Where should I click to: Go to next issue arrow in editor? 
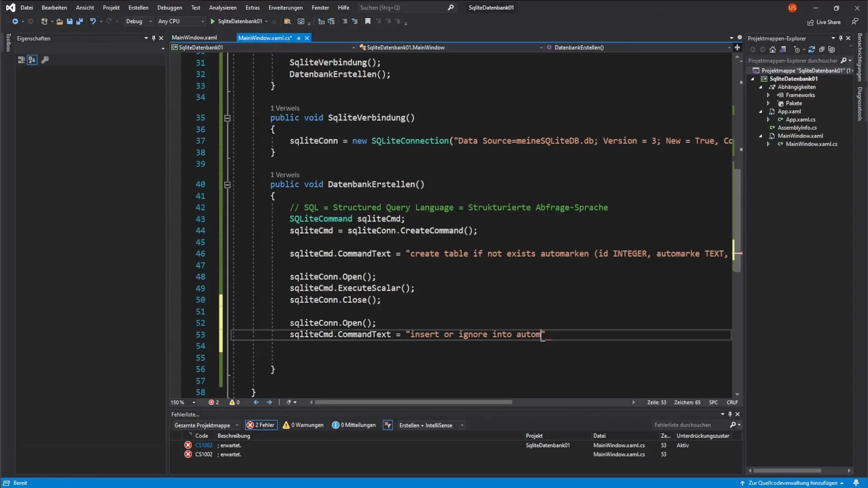coord(269,403)
